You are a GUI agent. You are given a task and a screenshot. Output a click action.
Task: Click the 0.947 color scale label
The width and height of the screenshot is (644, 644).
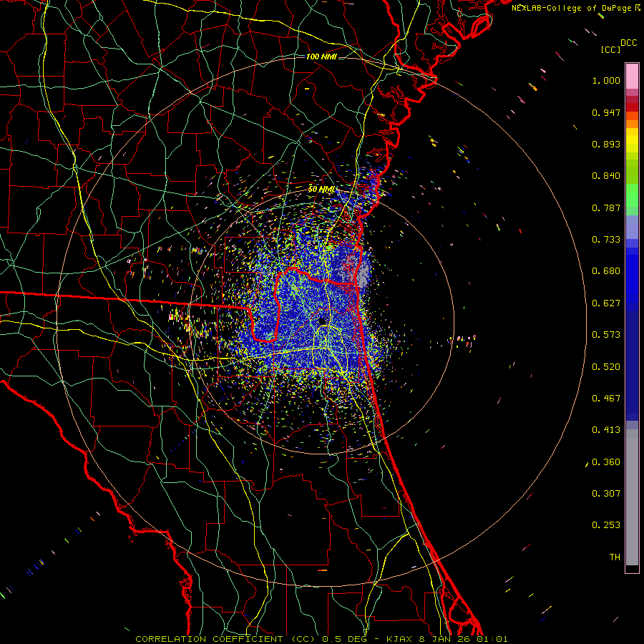[x=606, y=112]
